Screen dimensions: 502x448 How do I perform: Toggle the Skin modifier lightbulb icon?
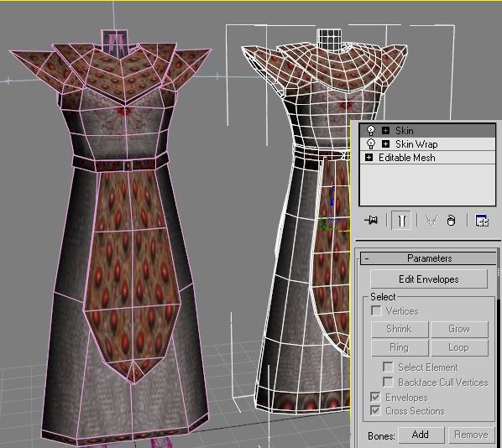point(370,131)
